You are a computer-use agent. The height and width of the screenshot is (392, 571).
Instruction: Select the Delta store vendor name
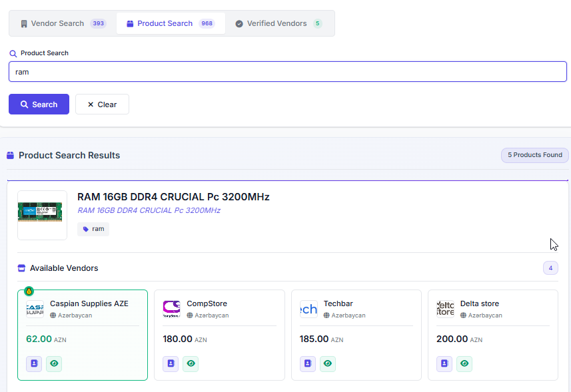pyautogui.click(x=480, y=303)
